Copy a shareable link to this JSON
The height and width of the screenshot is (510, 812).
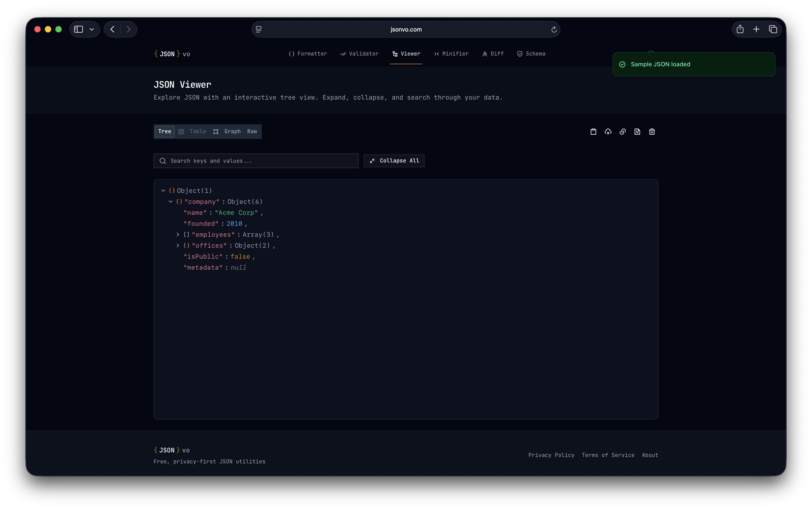tap(622, 131)
